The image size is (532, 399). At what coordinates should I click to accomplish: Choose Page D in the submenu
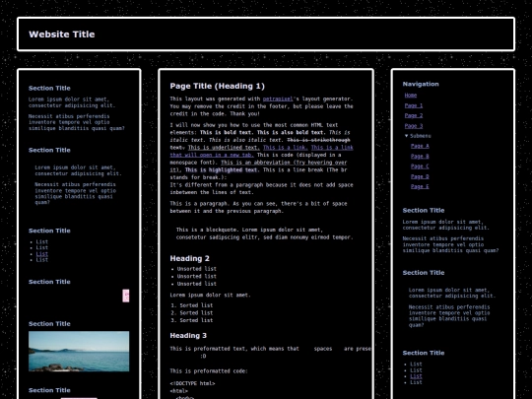[420, 176]
